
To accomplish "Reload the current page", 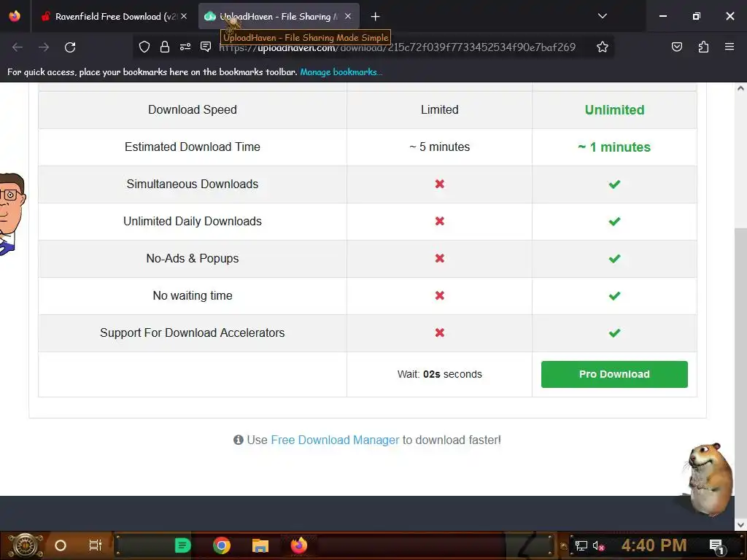I will (x=70, y=47).
